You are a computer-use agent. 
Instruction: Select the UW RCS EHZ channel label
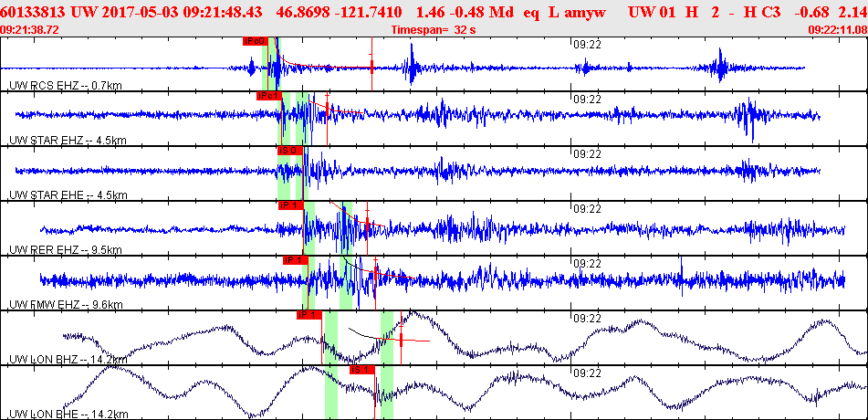(66, 85)
